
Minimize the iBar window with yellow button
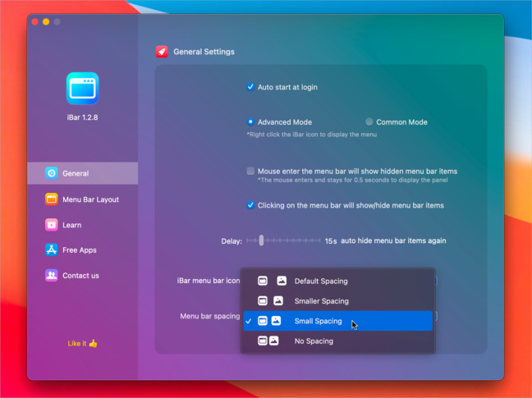pyautogui.click(x=46, y=21)
